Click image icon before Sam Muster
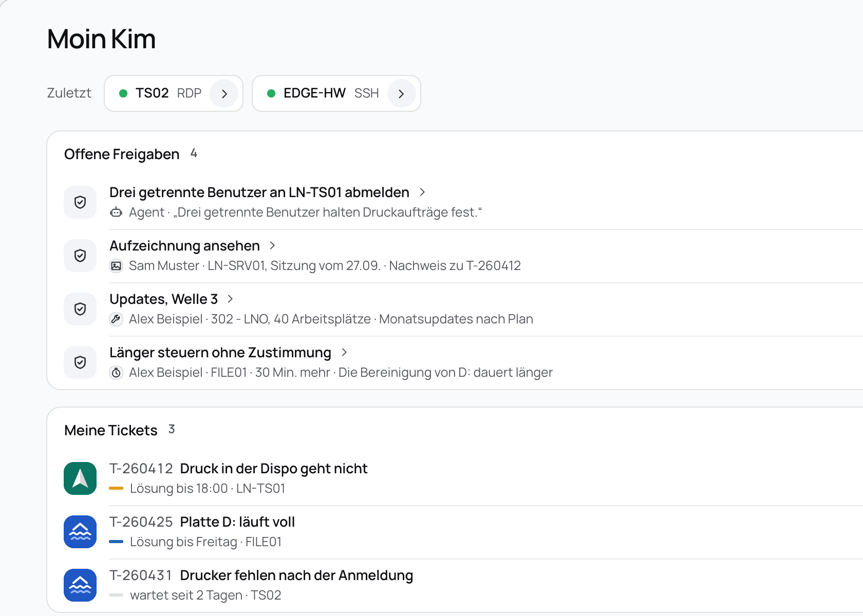This screenshot has width=863, height=616. (116, 266)
